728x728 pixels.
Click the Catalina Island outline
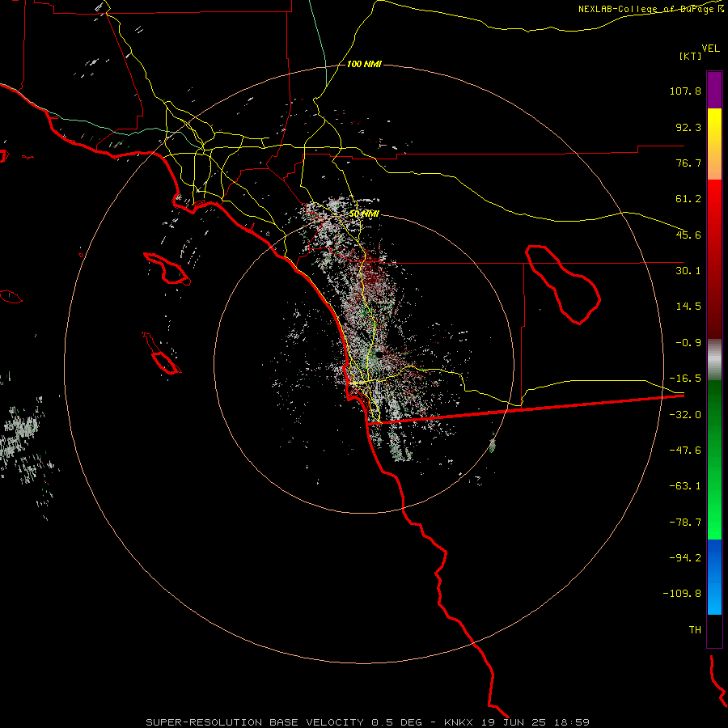pyautogui.click(x=167, y=269)
